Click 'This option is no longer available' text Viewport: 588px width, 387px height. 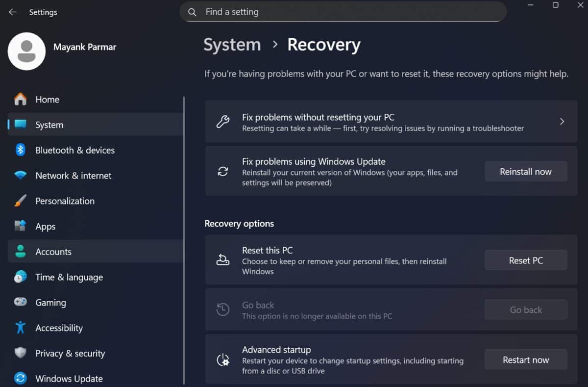click(x=317, y=316)
